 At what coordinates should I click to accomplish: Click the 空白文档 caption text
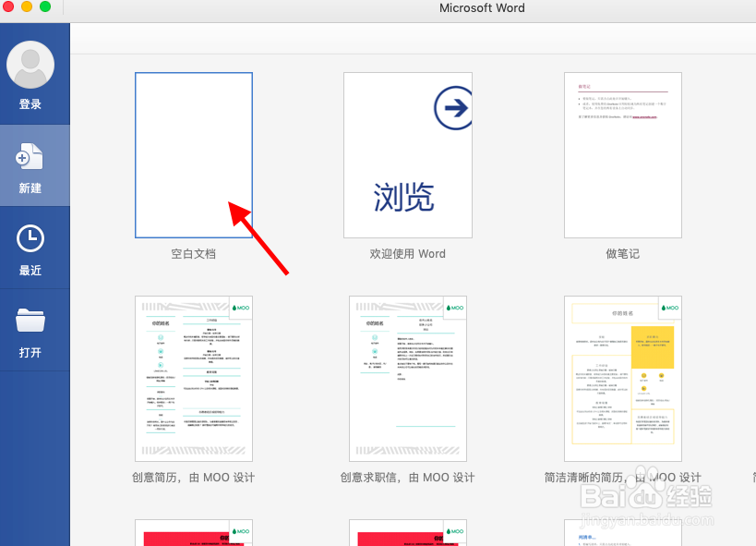tap(193, 254)
